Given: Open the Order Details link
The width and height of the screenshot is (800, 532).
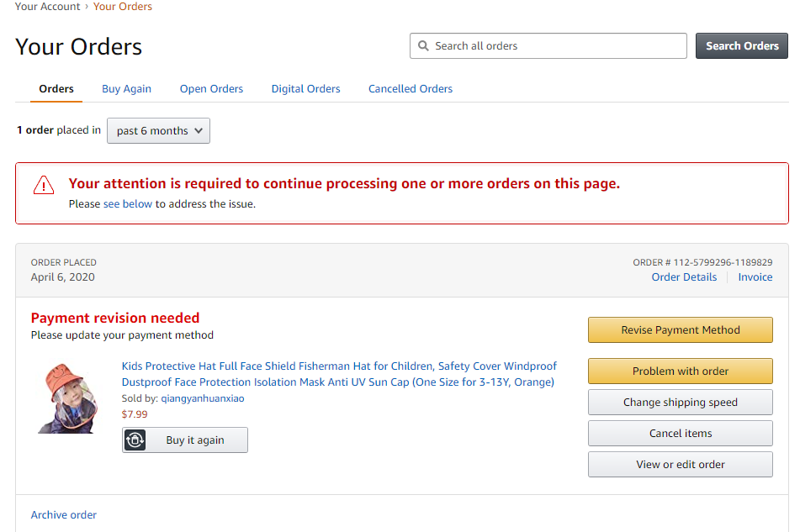Looking at the screenshot, I should point(684,277).
